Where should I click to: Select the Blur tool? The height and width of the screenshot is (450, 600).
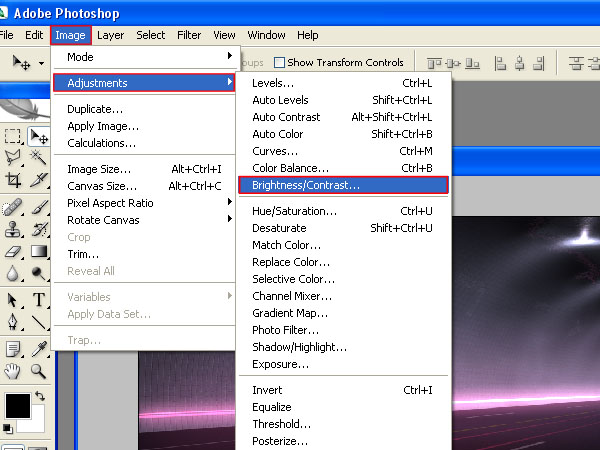(x=13, y=273)
